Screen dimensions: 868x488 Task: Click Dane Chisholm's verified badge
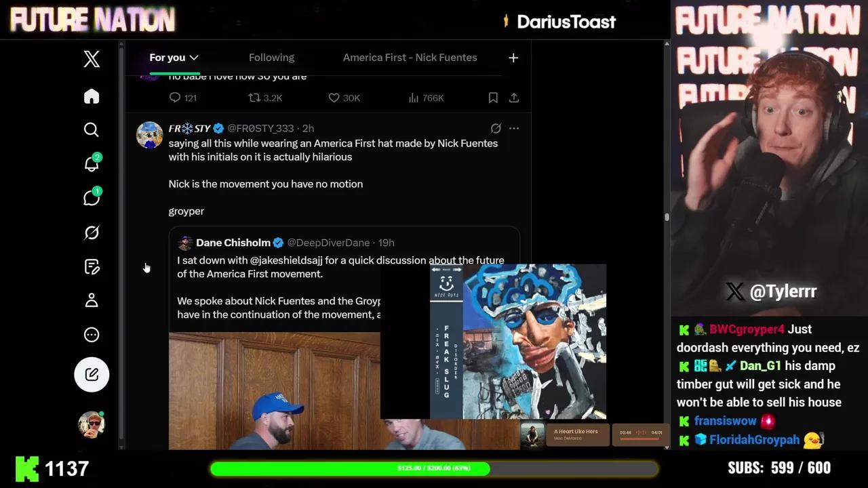click(278, 243)
